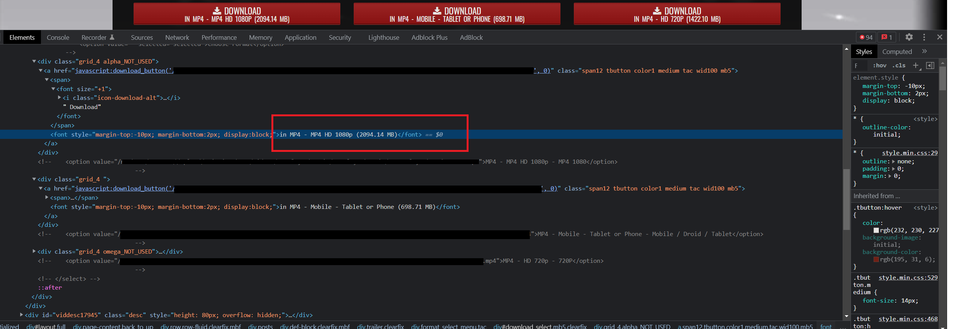
Task: Select the ::after pseudo-element row
Action: point(50,287)
